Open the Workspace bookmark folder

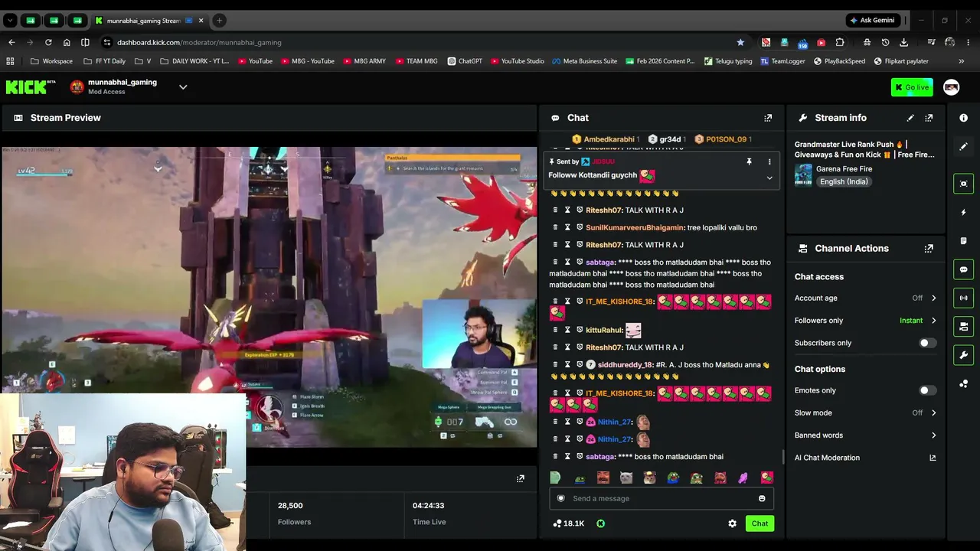point(51,61)
